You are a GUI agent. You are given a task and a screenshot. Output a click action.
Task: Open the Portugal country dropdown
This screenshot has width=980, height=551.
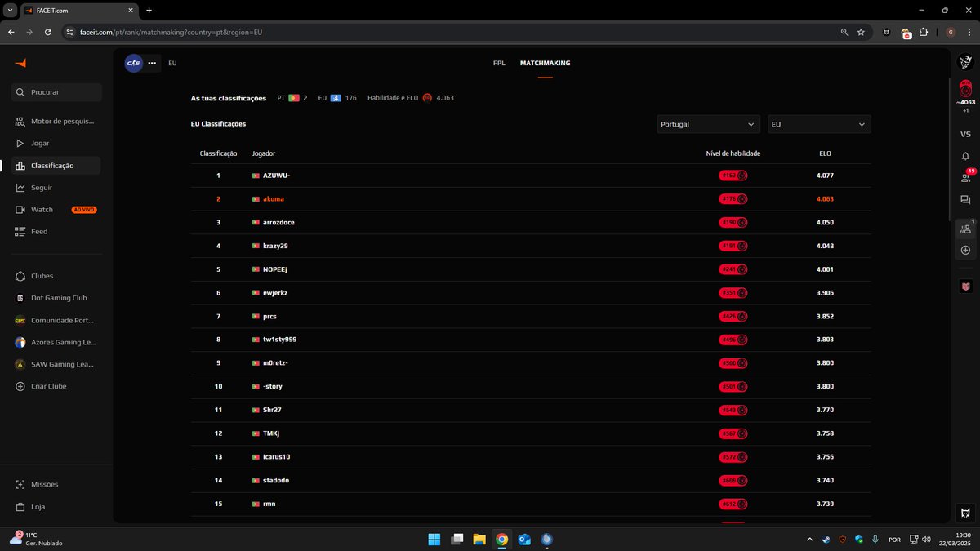point(709,124)
